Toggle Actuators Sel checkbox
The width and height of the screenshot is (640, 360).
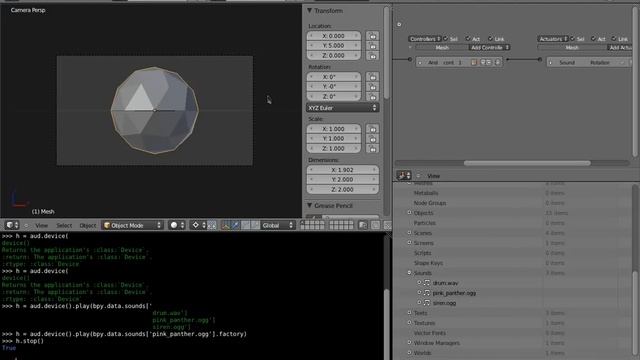(x=573, y=39)
